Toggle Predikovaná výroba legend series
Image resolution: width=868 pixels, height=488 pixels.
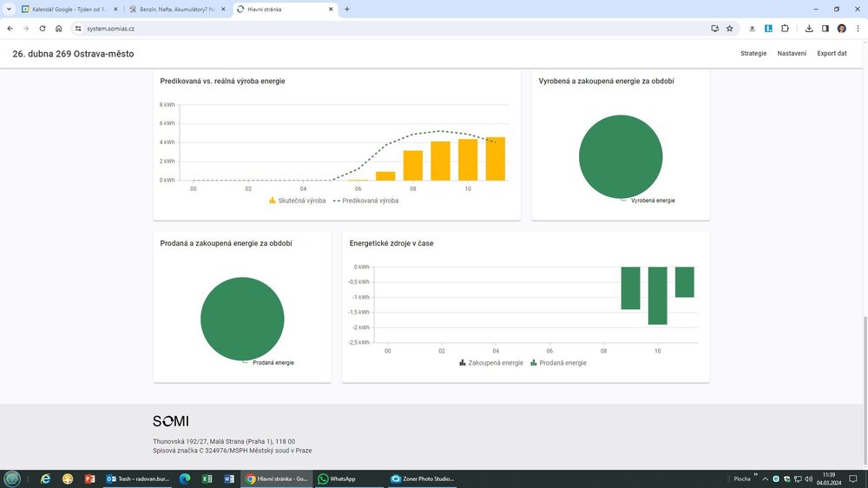pos(365,201)
